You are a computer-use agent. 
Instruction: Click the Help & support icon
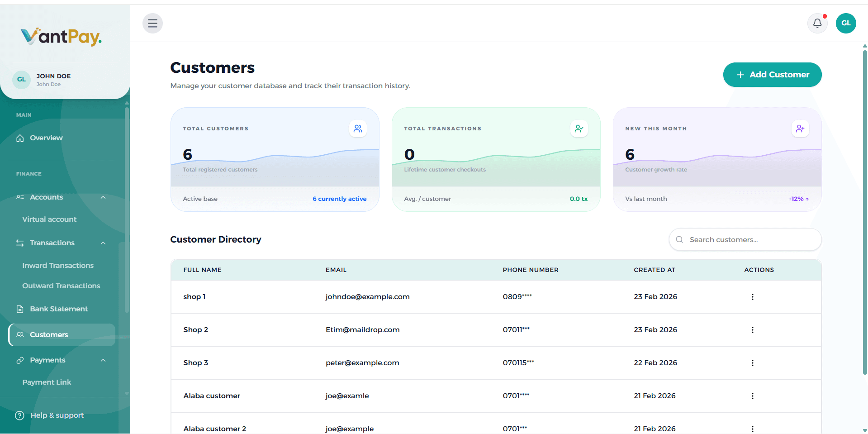pos(19,415)
